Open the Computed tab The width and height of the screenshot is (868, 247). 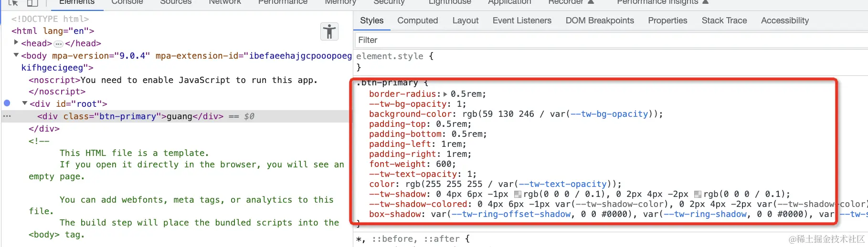(418, 21)
